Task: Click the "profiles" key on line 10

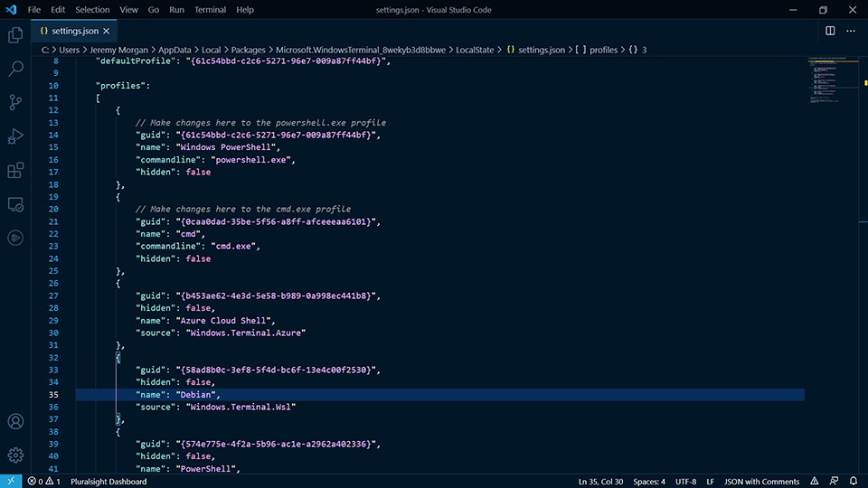Action: pyautogui.click(x=120, y=86)
